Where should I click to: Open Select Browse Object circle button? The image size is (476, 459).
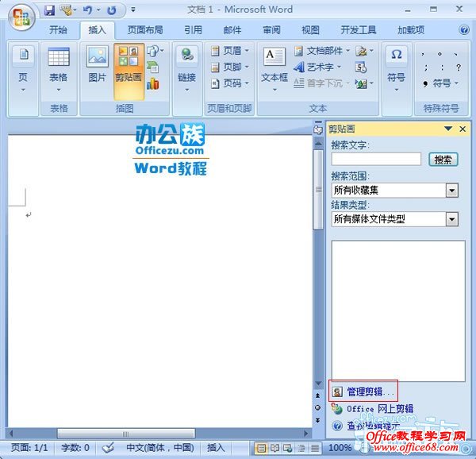click(317, 407)
